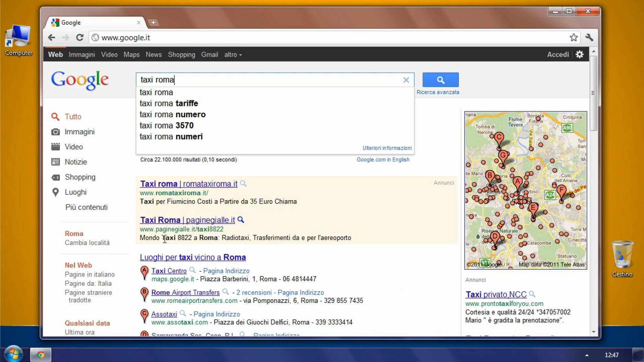Click the taskbar clock 12:47
The width and height of the screenshot is (644, 362).
[x=611, y=355]
